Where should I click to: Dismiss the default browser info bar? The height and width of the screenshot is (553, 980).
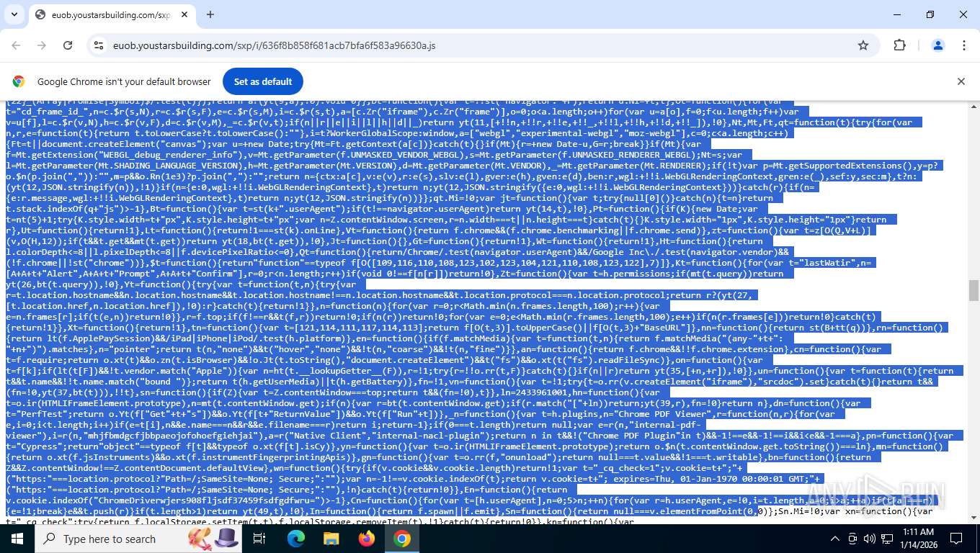click(961, 81)
